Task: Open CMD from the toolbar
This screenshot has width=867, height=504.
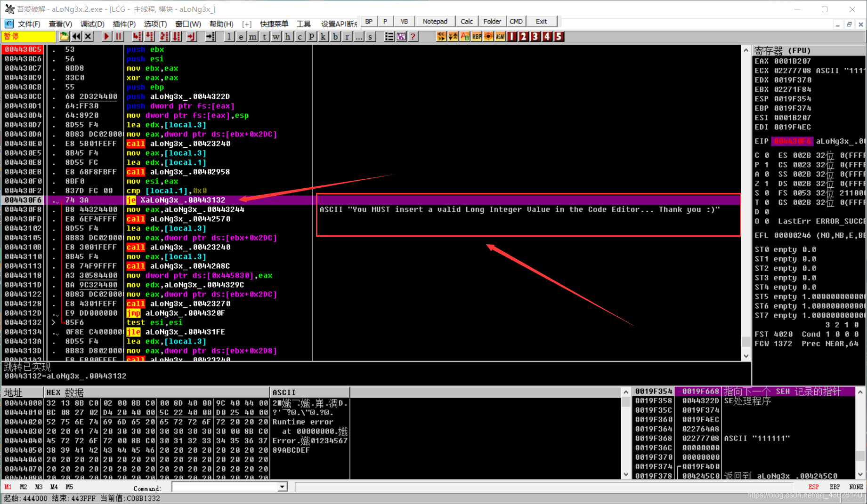Action: (x=516, y=21)
